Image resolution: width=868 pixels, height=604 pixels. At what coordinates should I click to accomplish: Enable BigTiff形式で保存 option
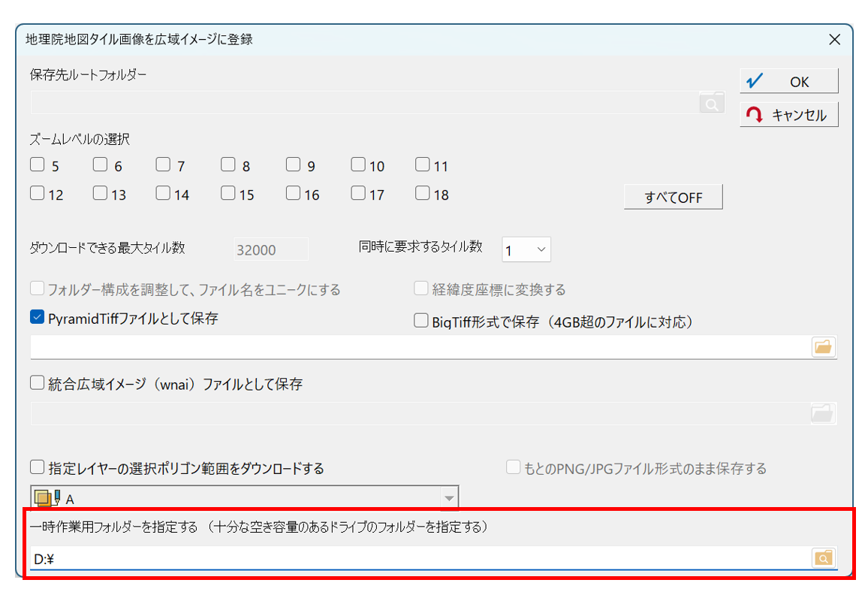click(420, 322)
